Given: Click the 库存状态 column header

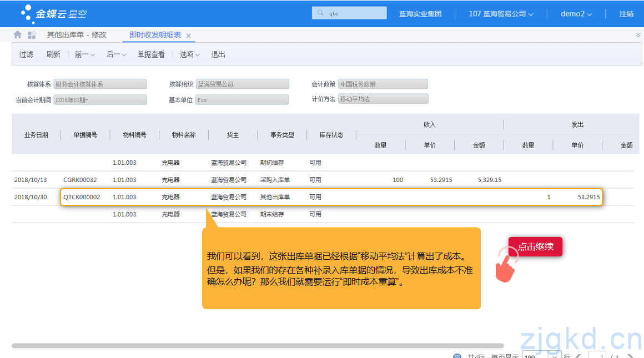Looking at the screenshot, I should coord(331,135).
